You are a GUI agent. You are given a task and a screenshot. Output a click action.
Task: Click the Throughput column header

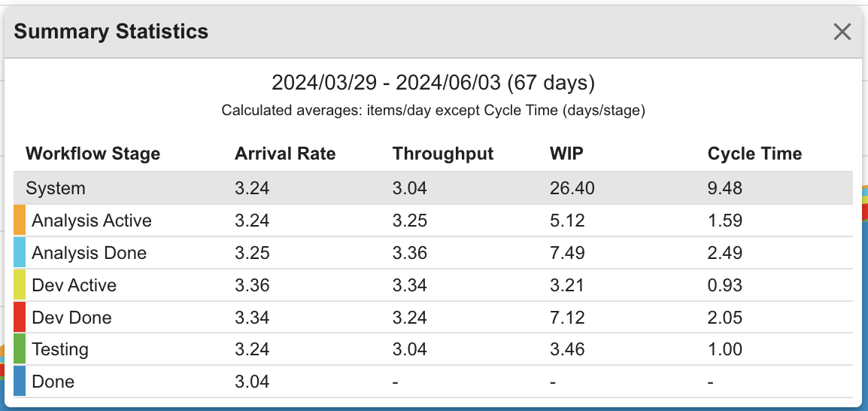(442, 154)
